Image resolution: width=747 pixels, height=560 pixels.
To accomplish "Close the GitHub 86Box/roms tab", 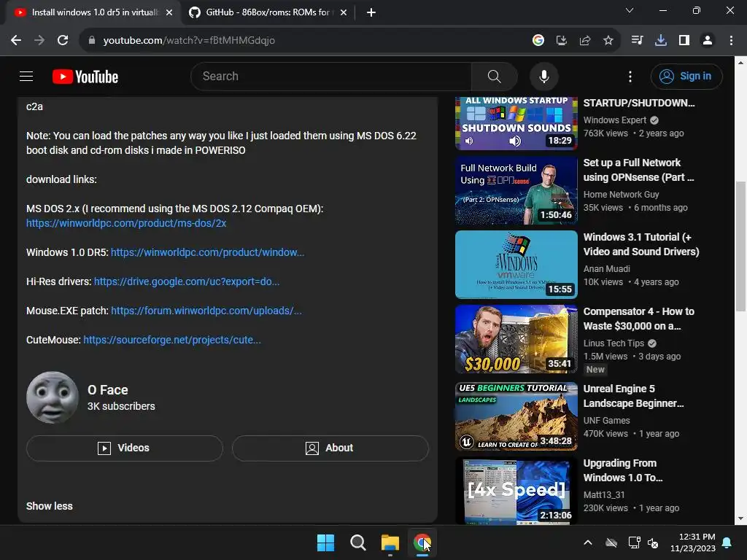I will tap(344, 12).
